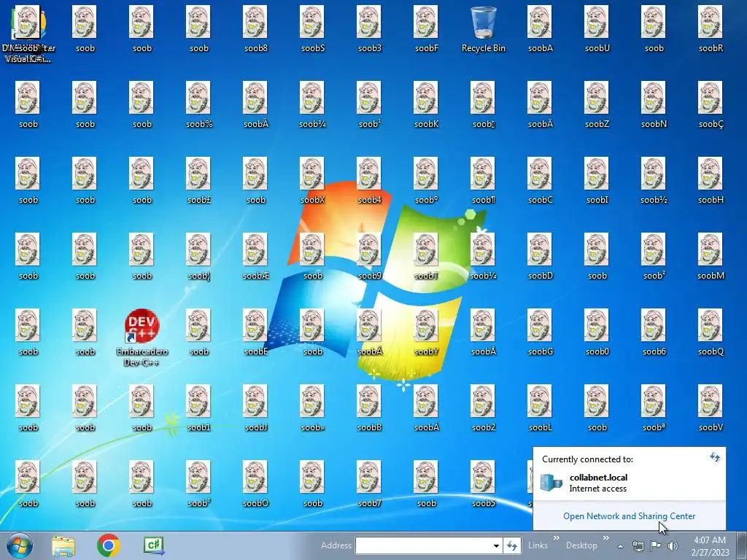The width and height of the screenshot is (747, 560).
Task: Select the soobL desktop icon
Action: [541, 408]
